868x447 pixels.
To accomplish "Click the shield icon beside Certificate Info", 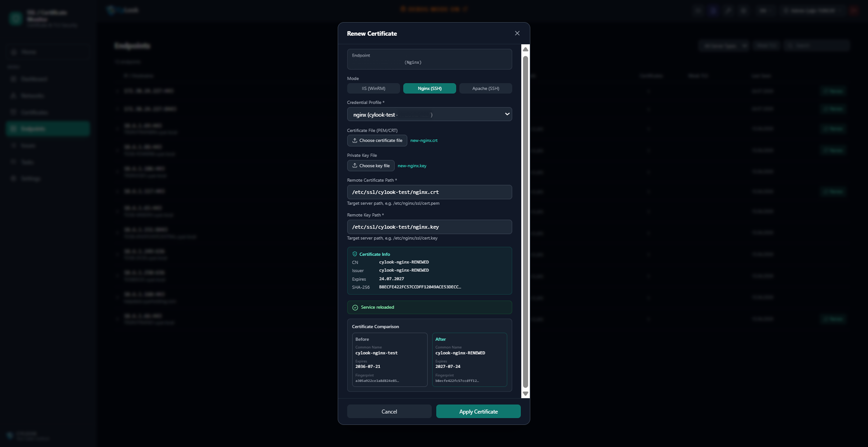I will 354,254.
